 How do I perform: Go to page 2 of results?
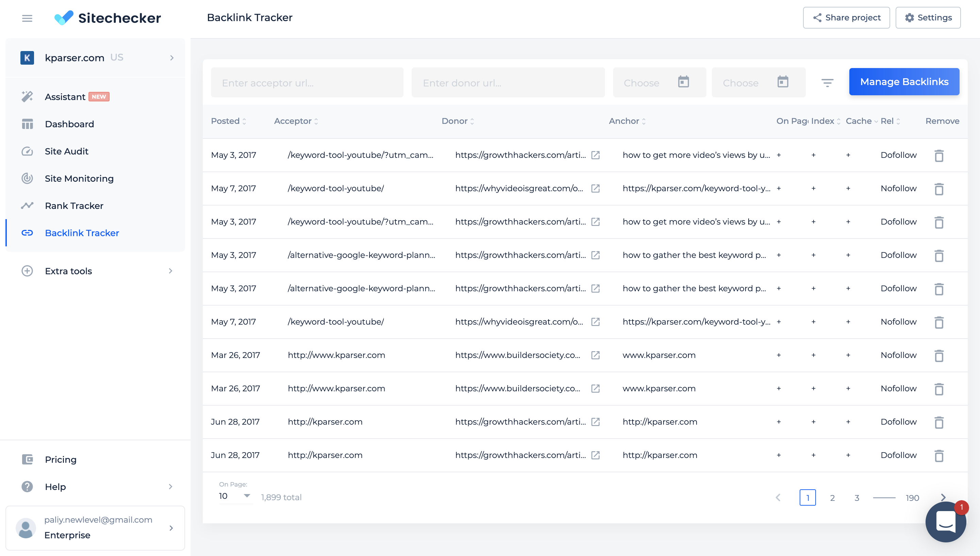click(832, 497)
